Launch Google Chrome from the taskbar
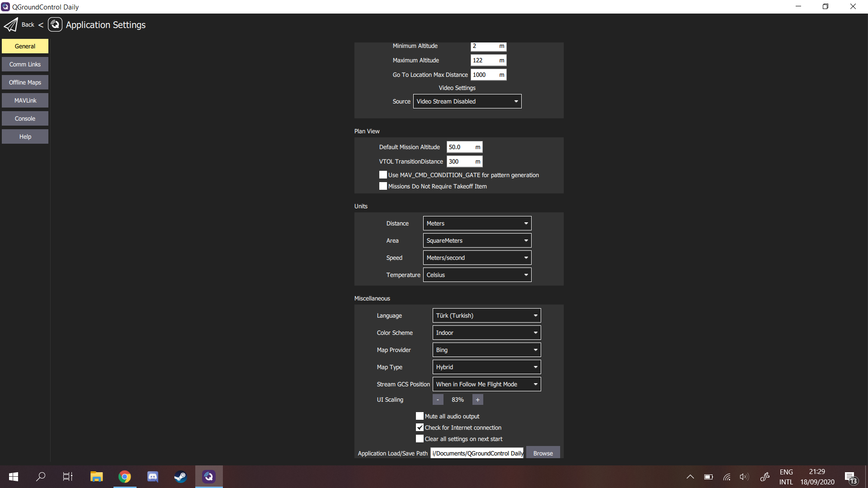Screen dimensions: 868x488 [x=124, y=476]
